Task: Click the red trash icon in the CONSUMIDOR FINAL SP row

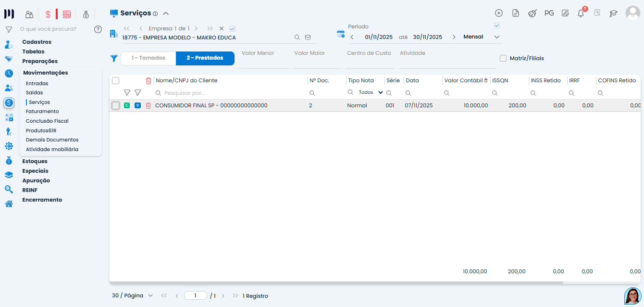Action: point(149,105)
